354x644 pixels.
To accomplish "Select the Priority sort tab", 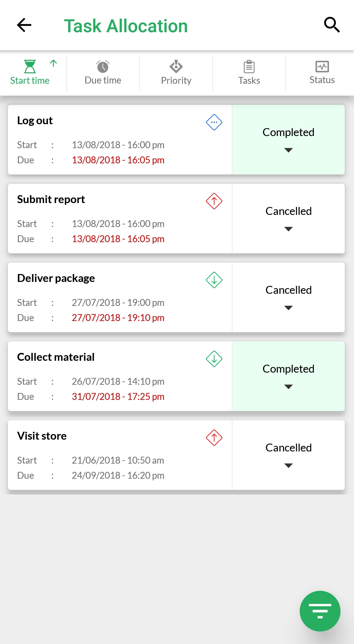I will click(176, 73).
